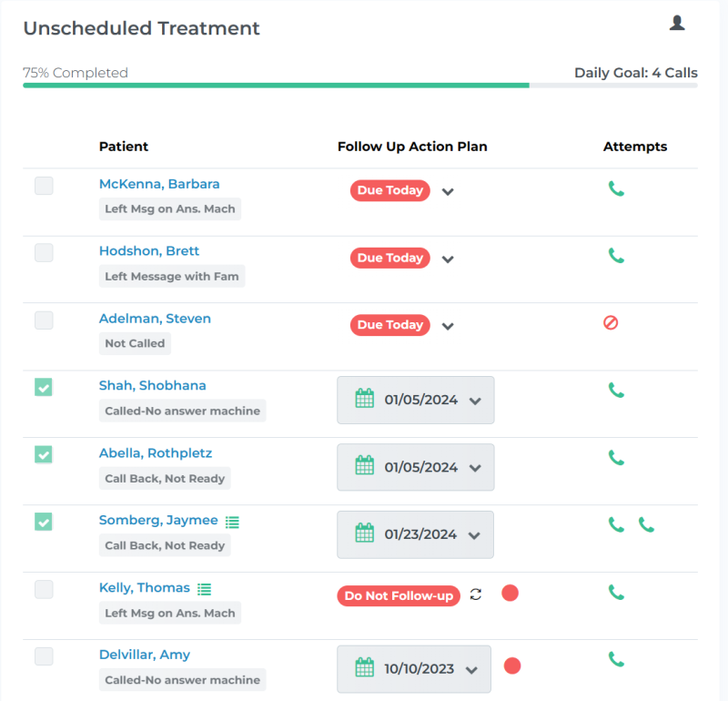Click the Do Not Follow-up badge
The image size is (728, 701).
click(398, 595)
